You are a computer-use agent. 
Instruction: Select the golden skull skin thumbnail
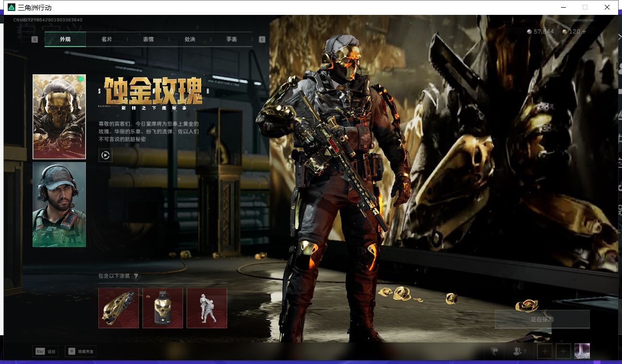click(x=59, y=117)
